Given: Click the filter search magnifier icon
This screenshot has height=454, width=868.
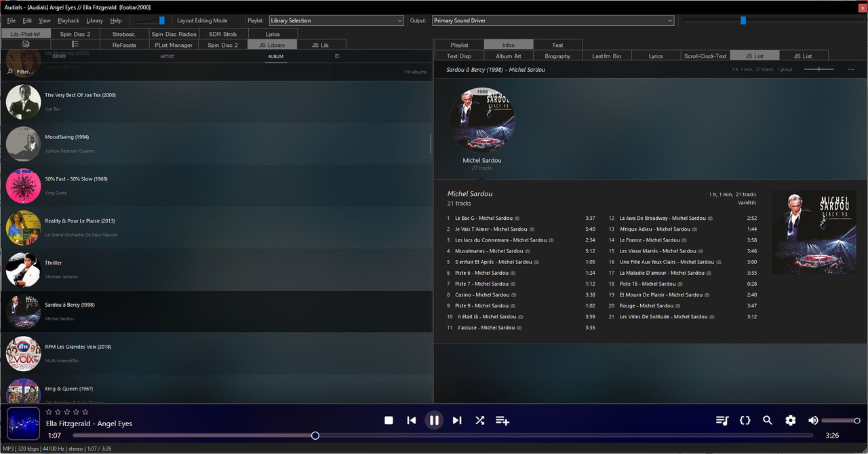Looking at the screenshot, I should pyautogui.click(x=10, y=71).
